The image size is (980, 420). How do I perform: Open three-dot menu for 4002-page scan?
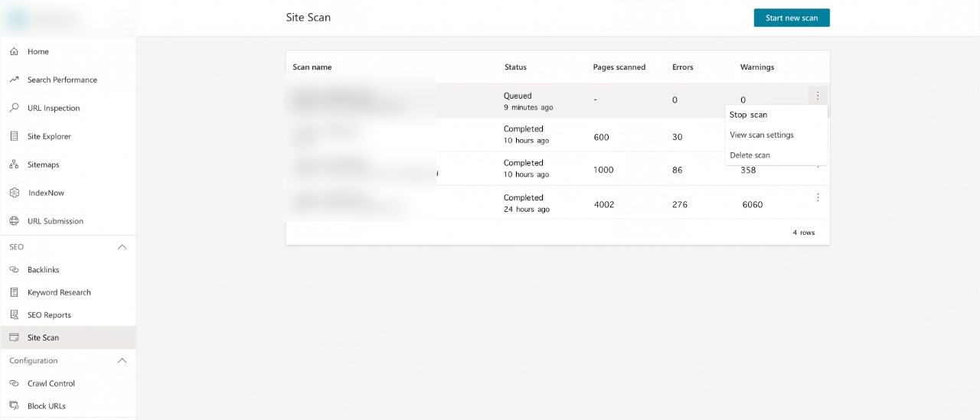coord(818,197)
